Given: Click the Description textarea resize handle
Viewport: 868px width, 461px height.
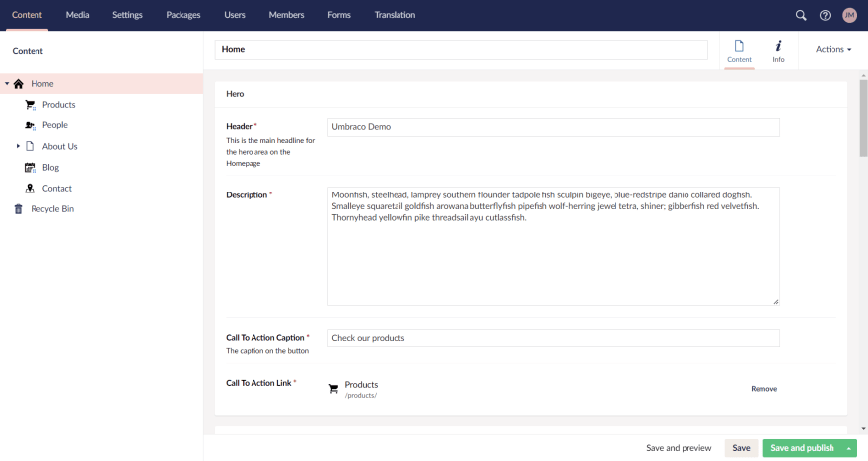Looking at the screenshot, I should tap(776, 302).
